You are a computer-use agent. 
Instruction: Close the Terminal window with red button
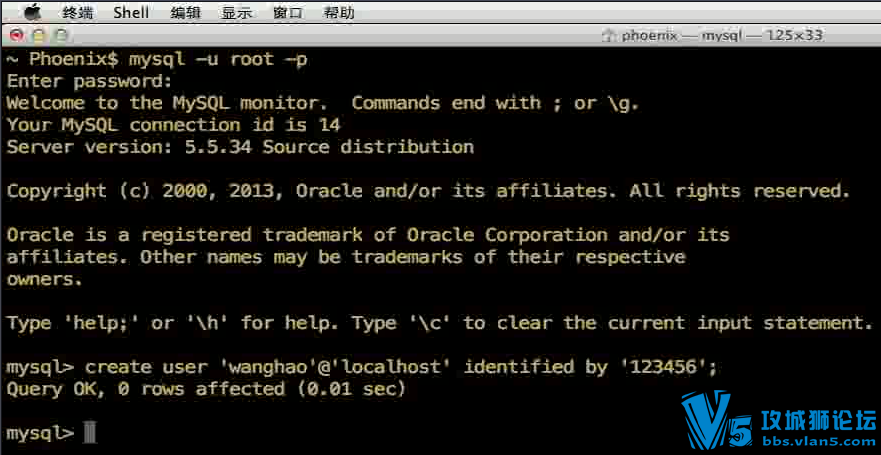pos(15,35)
